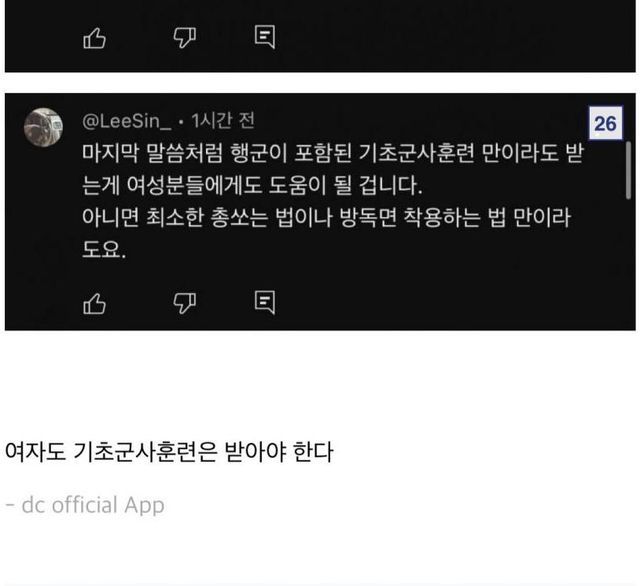Viewport: 640px width, 586px height.
Task: Click the word 방독면 in the comment
Action: [x=368, y=217]
